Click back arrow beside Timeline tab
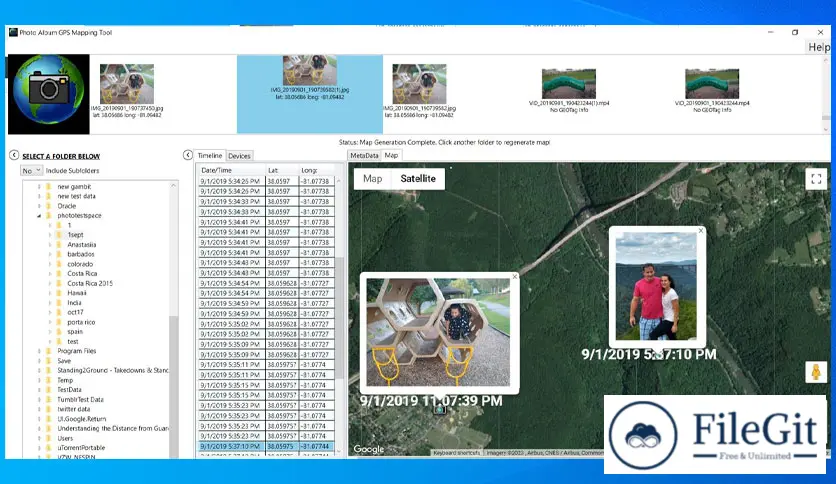 click(x=188, y=155)
